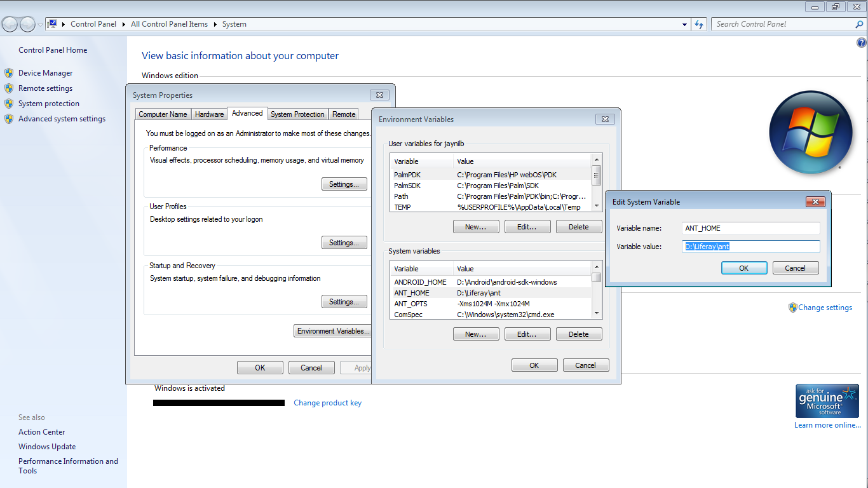Image resolution: width=868 pixels, height=488 pixels.
Task: Switch to the Computer Name tab
Action: pos(163,114)
